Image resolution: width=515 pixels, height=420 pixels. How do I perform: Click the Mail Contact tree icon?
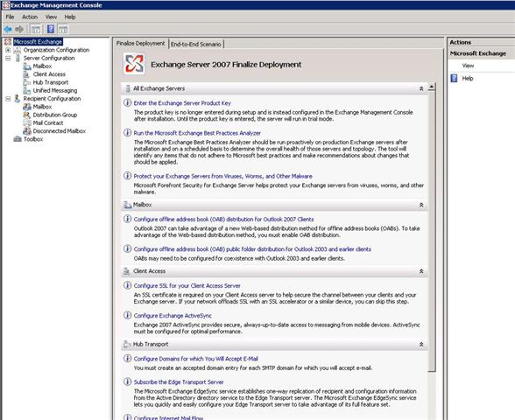click(x=27, y=122)
